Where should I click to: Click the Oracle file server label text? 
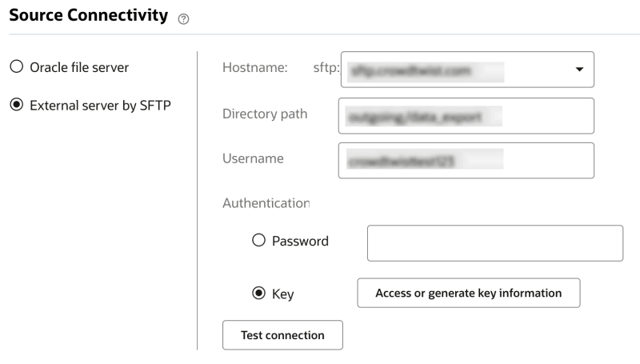(x=79, y=67)
